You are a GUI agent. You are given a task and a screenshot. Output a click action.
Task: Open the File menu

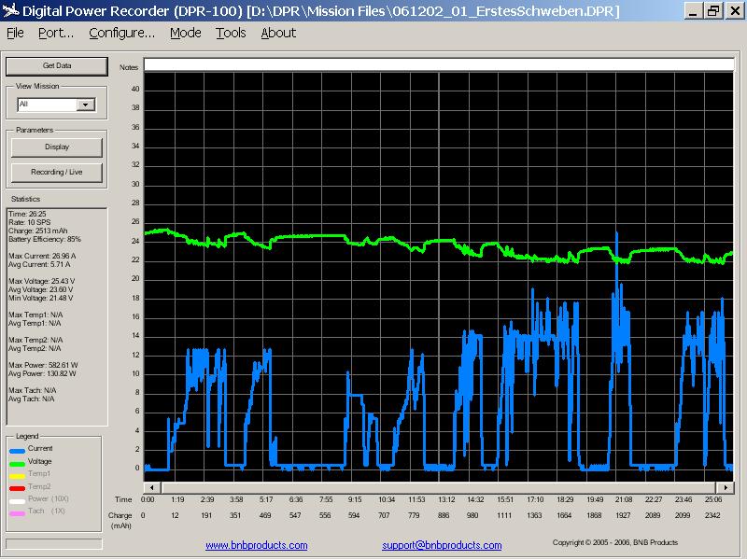[x=15, y=33]
